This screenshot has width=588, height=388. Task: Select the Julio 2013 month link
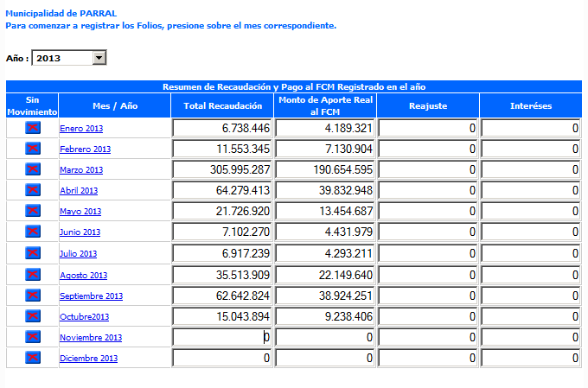(78, 253)
